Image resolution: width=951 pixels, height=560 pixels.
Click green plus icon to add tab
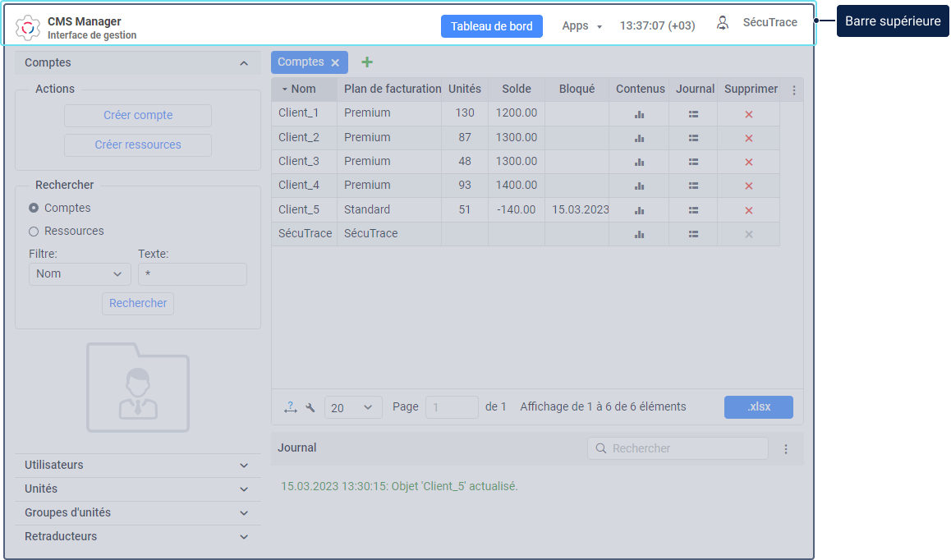pyautogui.click(x=367, y=62)
